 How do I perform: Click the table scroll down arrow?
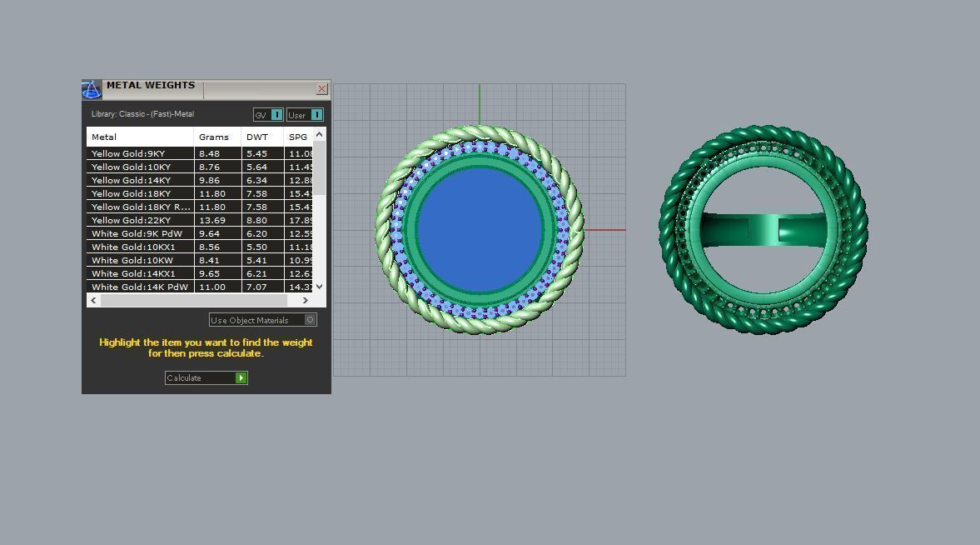point(320,287)
